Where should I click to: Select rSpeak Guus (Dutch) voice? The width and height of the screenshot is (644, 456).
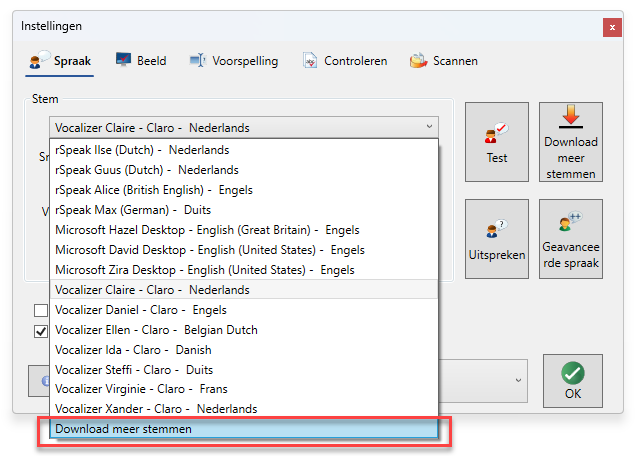pyautogui.click(x=244, y=170)
